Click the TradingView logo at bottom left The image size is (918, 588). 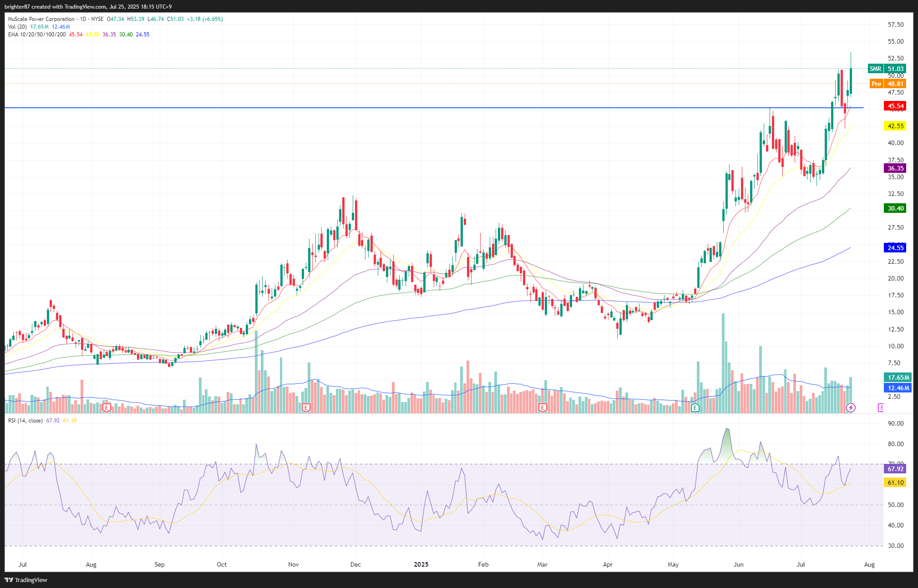pyautogui.click(x=26, y=580)
